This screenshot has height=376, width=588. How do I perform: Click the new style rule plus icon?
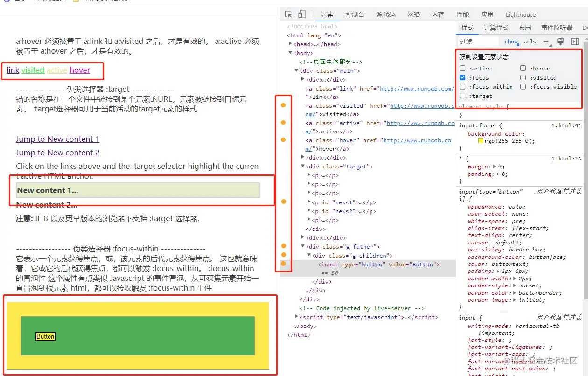click(546, 41)
